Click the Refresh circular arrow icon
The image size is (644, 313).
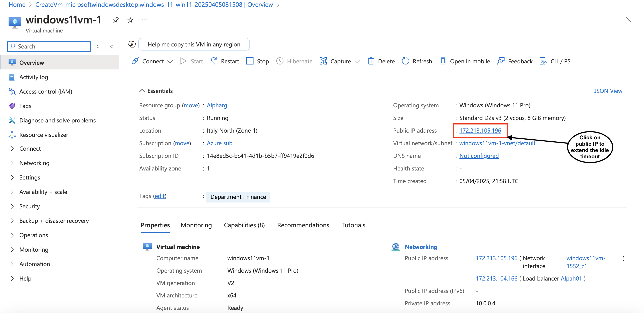(406, 61)
